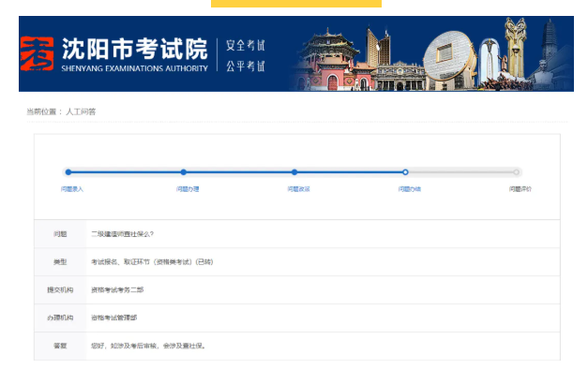This screenshot has width=588, height=369.
Task: Click the 办理机构 row header cell
Action: click(60, 317)
